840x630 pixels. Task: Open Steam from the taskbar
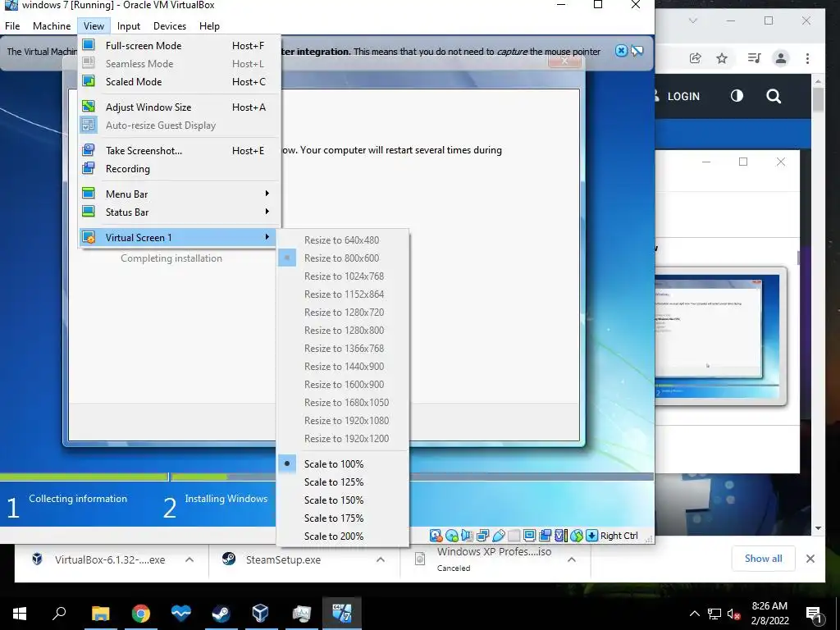[x=221, y=613]
